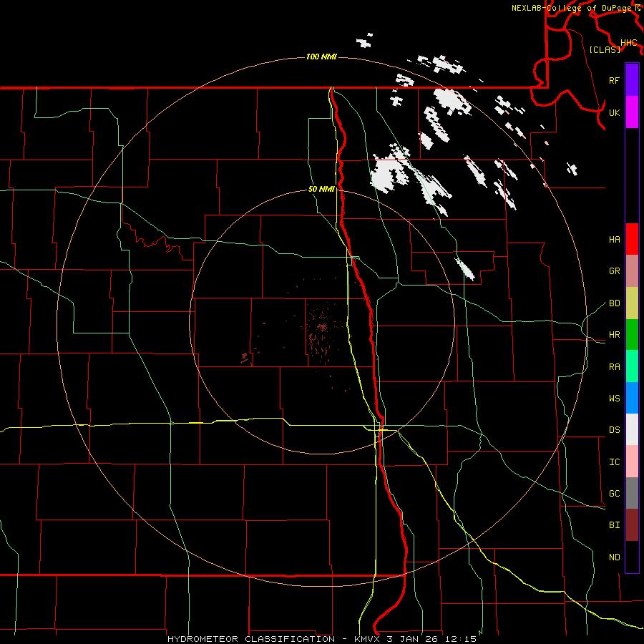Click the 'IC' legend label

(614, 462)
